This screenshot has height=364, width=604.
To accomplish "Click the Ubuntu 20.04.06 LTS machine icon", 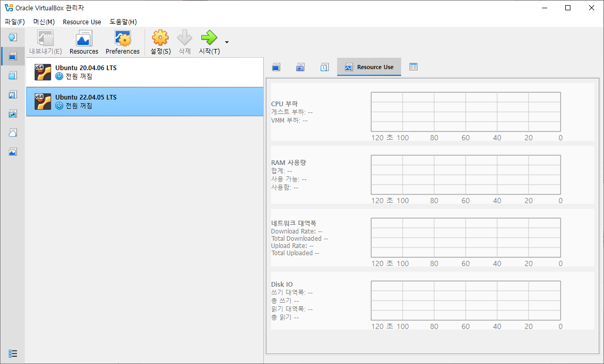I will [43, 72].
